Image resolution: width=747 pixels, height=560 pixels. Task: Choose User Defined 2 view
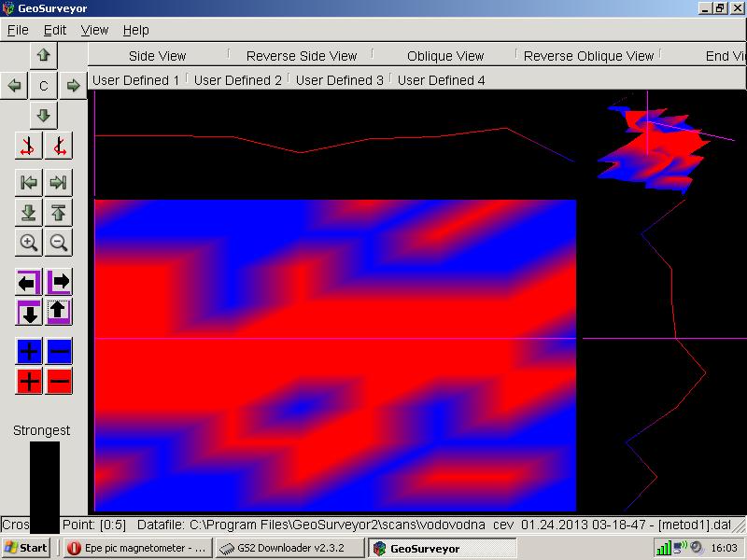[238, 80]
